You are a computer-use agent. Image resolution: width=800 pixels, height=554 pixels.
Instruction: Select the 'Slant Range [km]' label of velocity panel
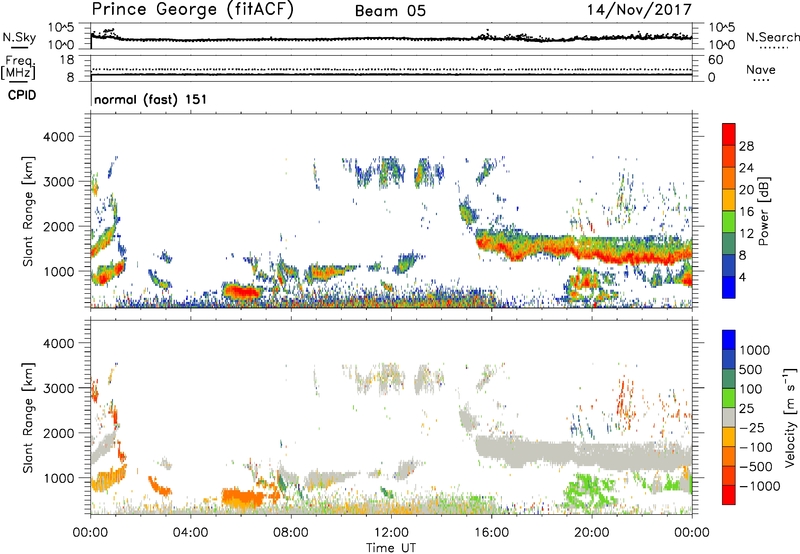(x=28, y=417)
